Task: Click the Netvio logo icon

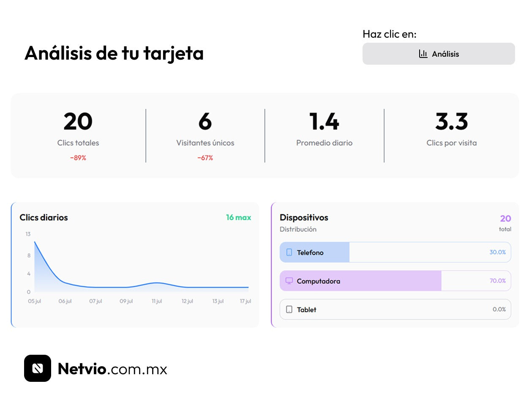Action: 38,368
